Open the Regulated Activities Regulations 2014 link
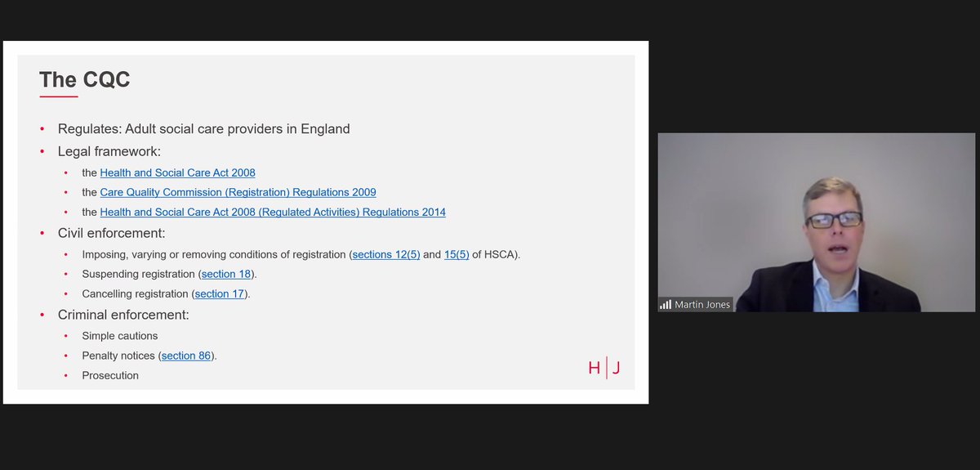Image resolution: width=980 pixels, height=470 pixels. tap(273, 212)
